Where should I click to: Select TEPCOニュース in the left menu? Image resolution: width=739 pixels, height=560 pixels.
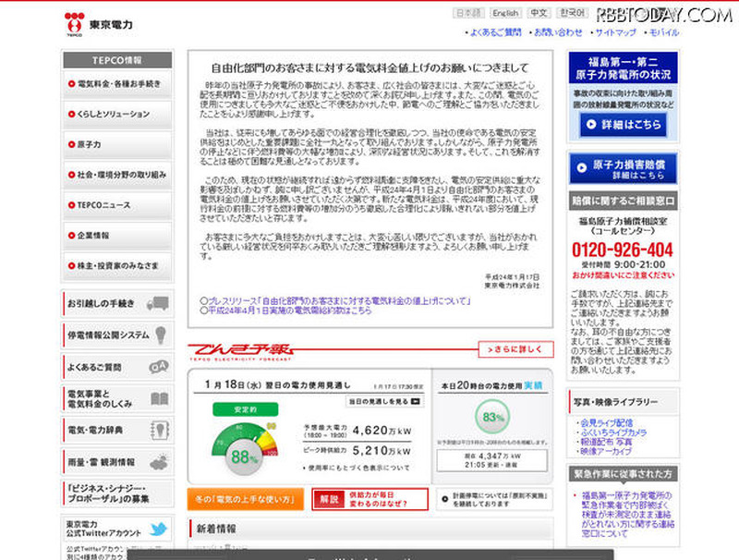pyautogui.click(x=117, y=205)
